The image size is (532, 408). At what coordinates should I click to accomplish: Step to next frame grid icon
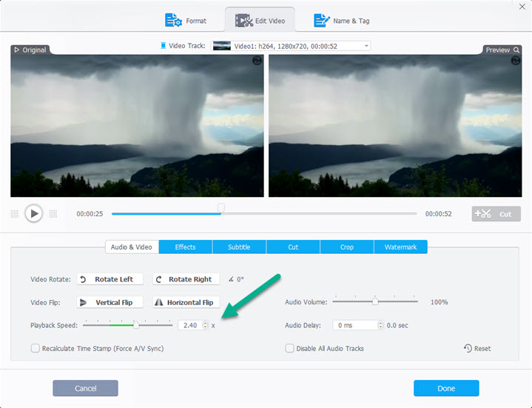(53, 213)
